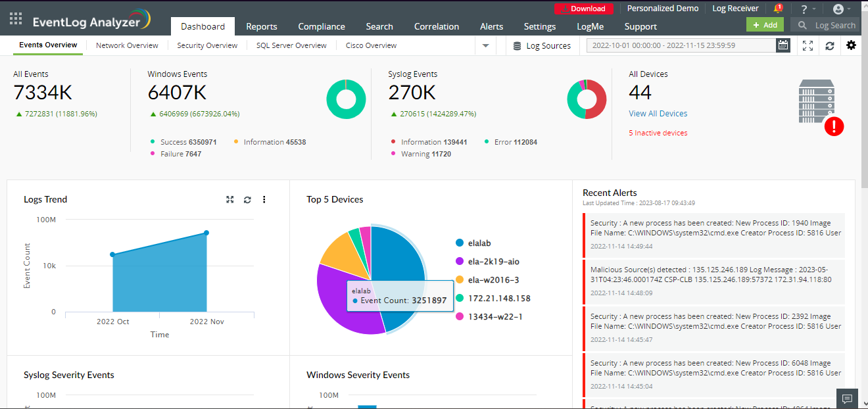The image size is (868, 409).
Task: Open the chat icon at bottom right
Action: [847, 398]
